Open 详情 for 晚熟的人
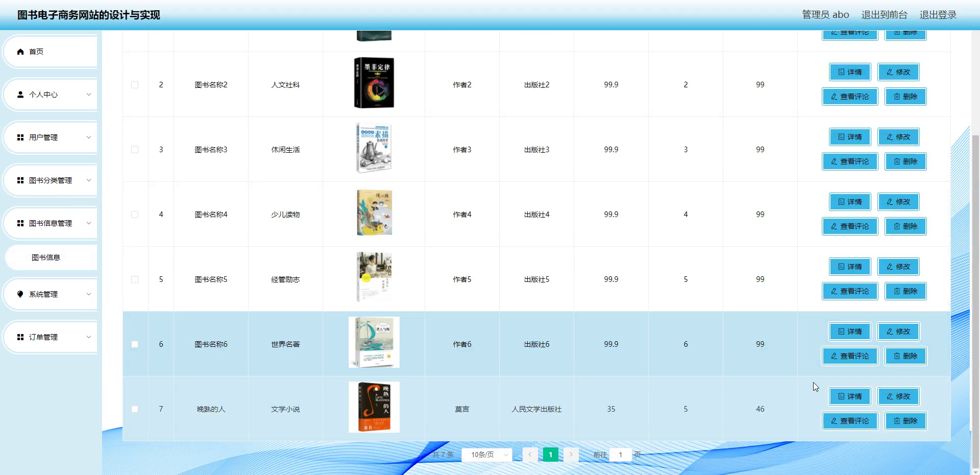Screen dimensions: 980x475 [x=849, y=396]
